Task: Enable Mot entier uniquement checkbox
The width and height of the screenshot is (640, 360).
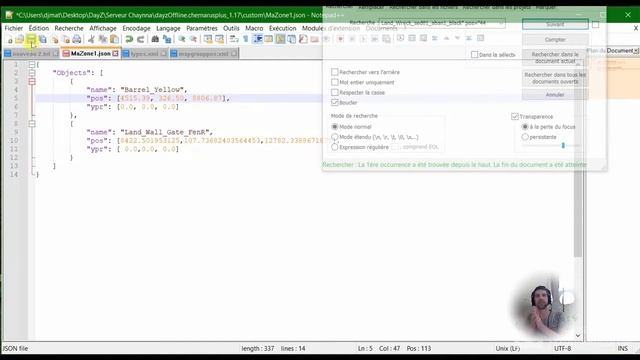Action: (x=335, y=82)
